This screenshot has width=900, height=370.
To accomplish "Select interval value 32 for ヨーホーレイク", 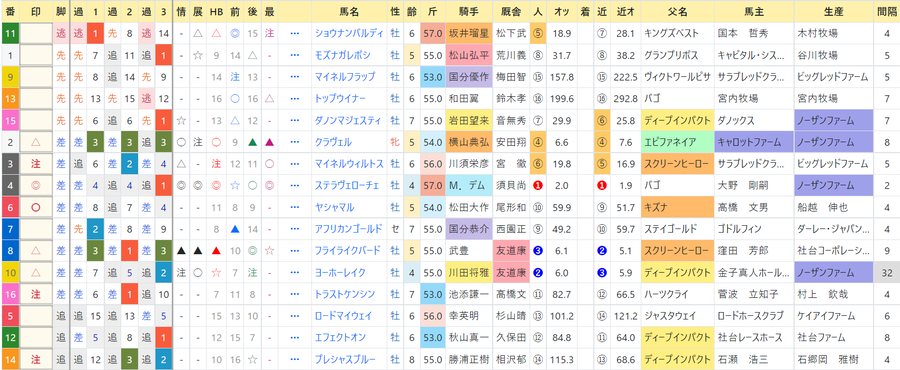I will (x=886, y=272).
